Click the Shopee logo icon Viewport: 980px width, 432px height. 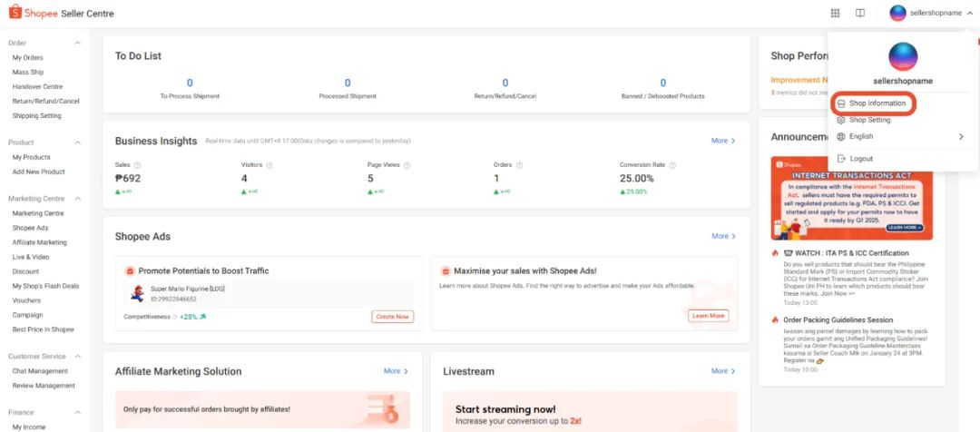15,13
